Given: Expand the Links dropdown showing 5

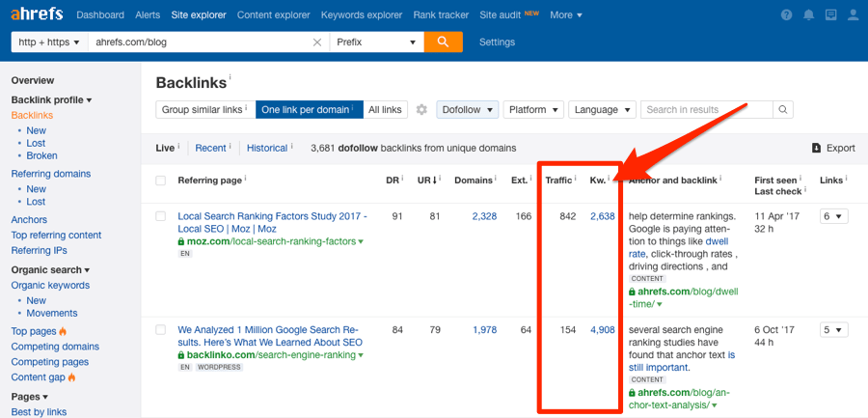Looking at the screenshot, I should tap(833, 330).
